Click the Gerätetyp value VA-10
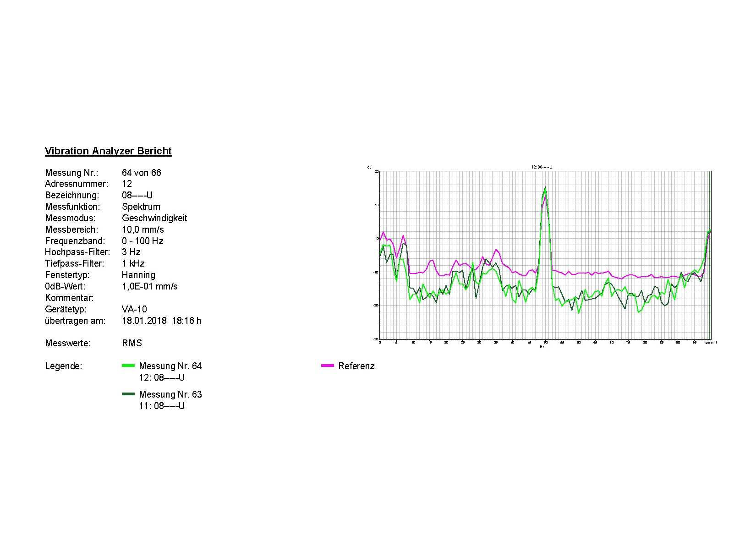The image size is (756, 546). point(134,309)
